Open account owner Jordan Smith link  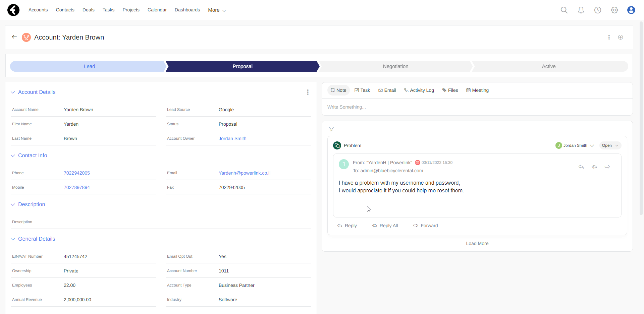[x=232, y=138]
